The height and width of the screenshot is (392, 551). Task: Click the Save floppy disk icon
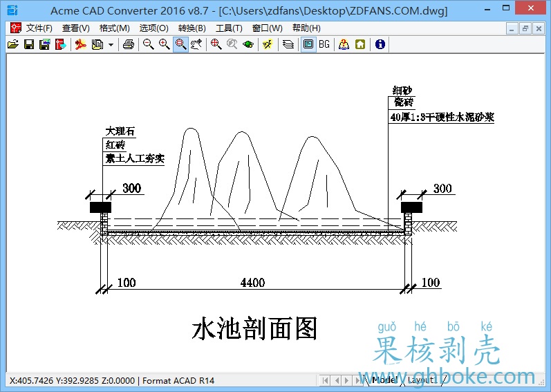click(x=28, y=44)
